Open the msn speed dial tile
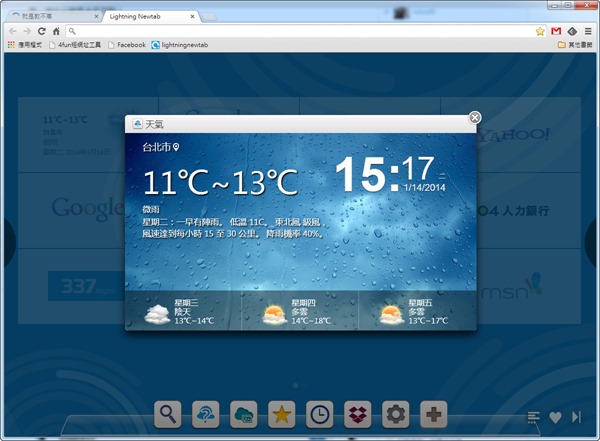This screenshot has width=600, height=441. pos(528,286)
